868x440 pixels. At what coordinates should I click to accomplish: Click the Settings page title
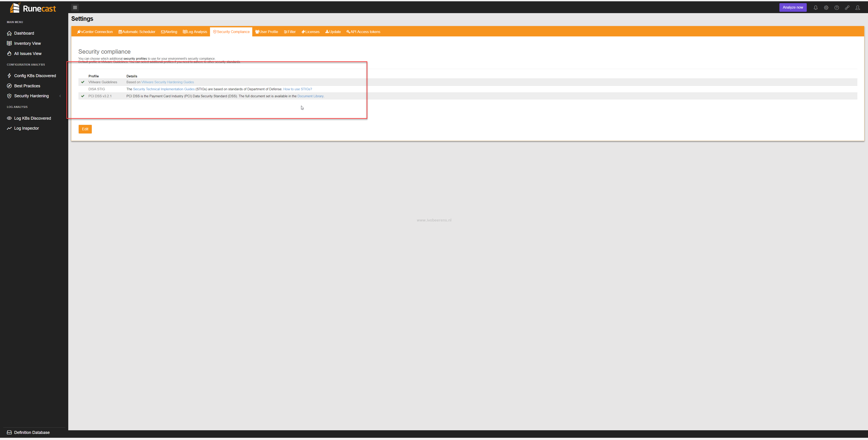click(82, 19)
